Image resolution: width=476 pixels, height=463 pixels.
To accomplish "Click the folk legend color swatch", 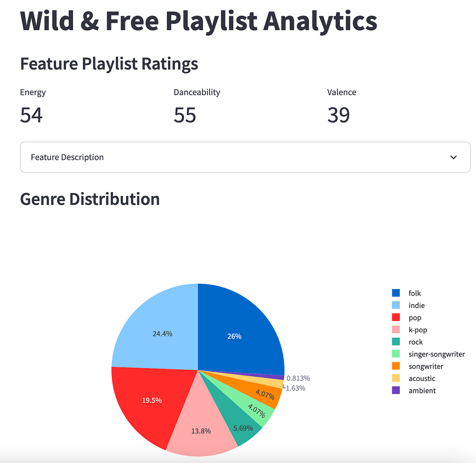I will (x=395, y=293).
